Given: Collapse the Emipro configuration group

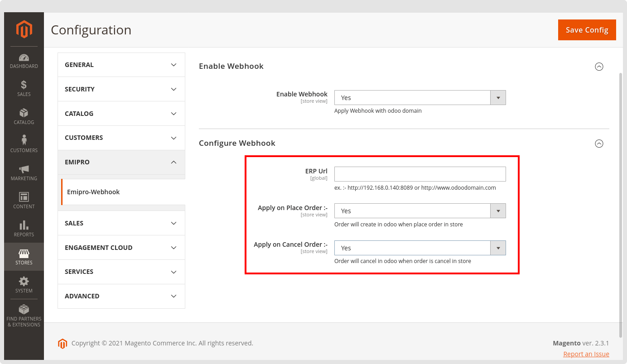Looking at the screenshot, I should [121, 162].
